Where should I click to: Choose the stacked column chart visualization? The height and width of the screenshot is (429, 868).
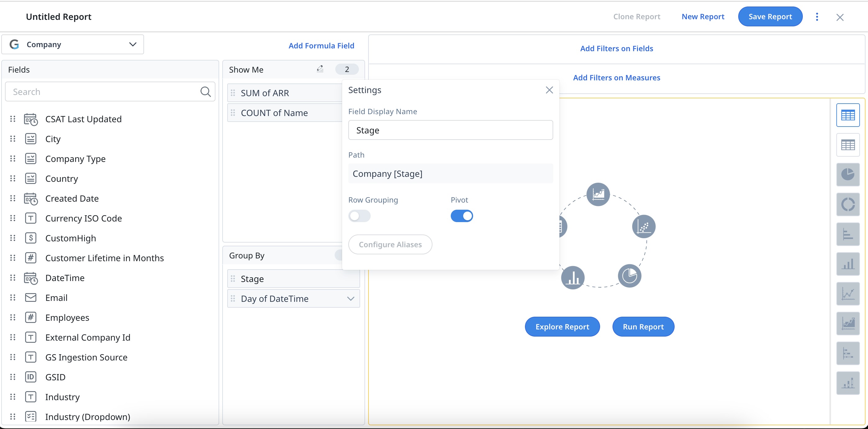(848, 383)
